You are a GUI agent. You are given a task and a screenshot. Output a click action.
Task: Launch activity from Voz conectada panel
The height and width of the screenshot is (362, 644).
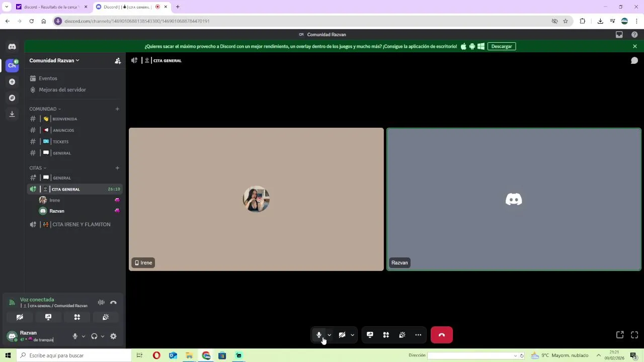point(77,317)
